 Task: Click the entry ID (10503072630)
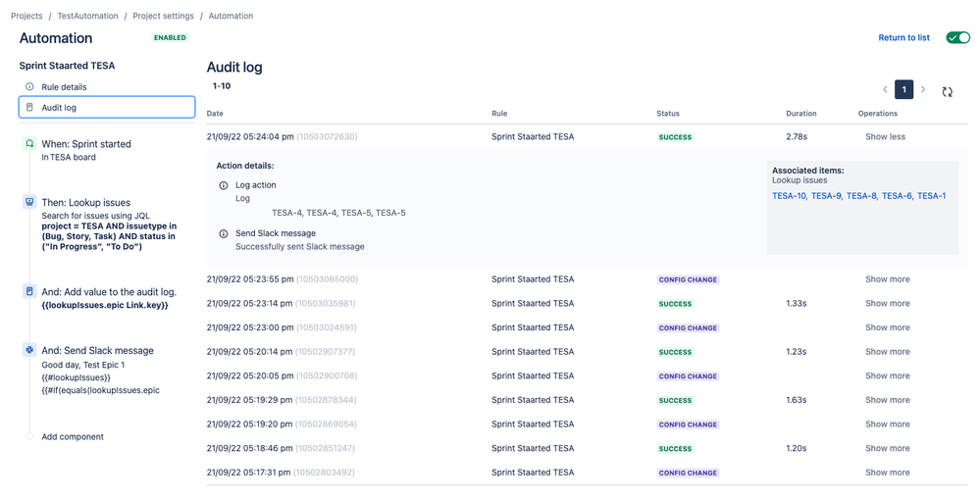[x=327, y=137]
